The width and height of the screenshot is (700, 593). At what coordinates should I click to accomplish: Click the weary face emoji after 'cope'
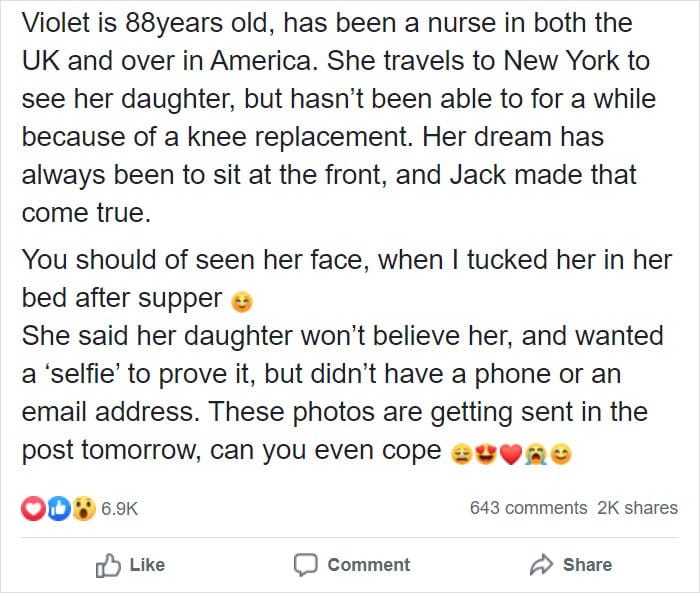[462, 454]
